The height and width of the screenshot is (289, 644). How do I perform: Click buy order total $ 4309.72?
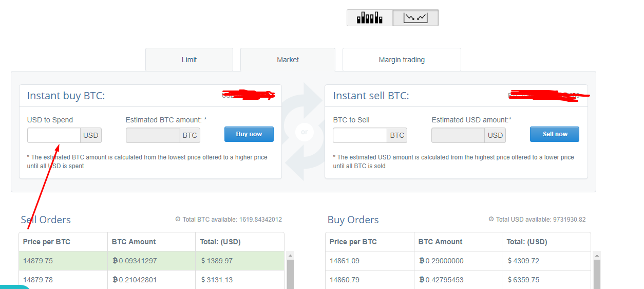tap(523, 261)
